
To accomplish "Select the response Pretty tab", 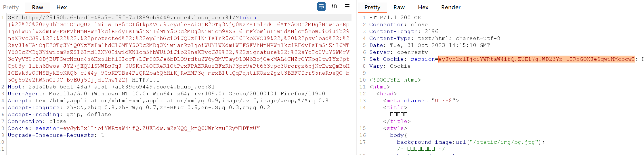I will [372, 7].
